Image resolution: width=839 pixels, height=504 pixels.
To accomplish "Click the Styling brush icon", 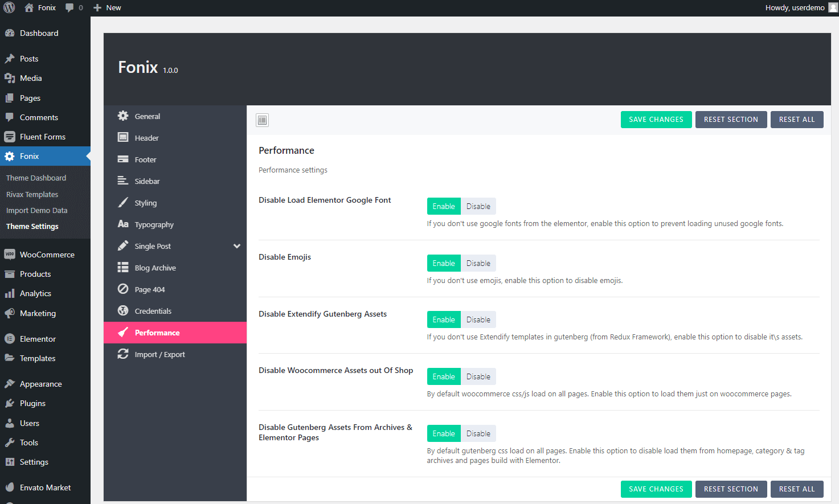I will [123, 203].
